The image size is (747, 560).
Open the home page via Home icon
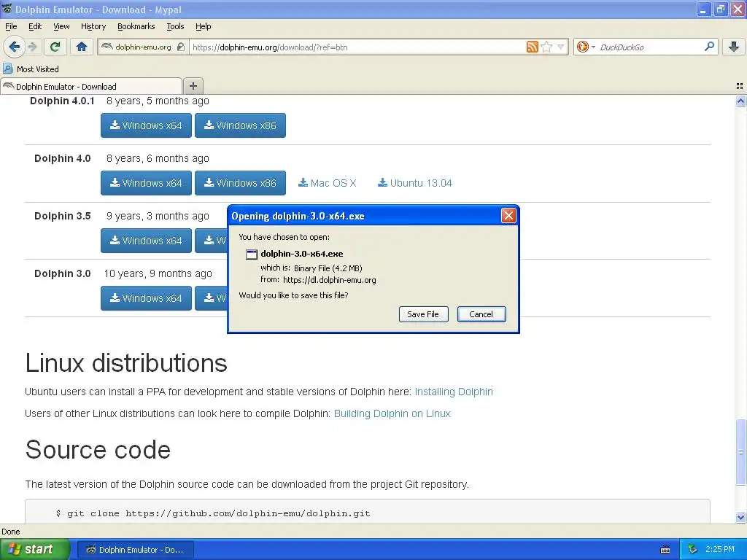82,47
